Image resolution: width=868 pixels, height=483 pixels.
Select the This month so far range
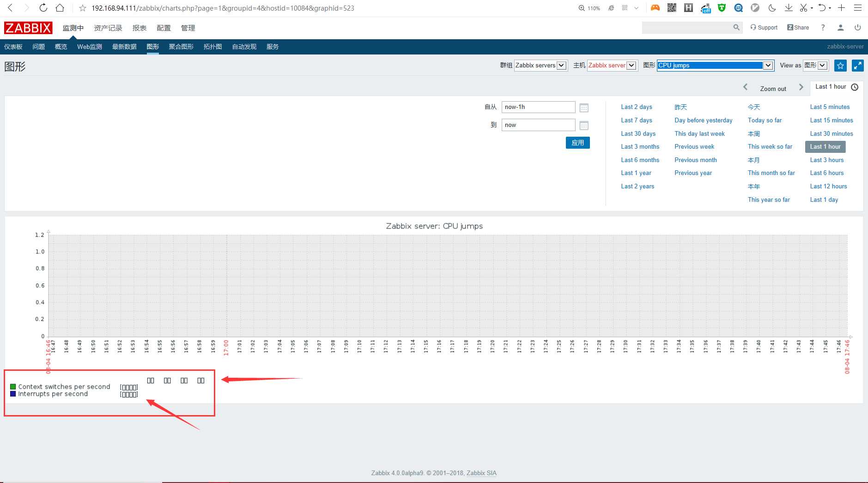click(771, 173)
